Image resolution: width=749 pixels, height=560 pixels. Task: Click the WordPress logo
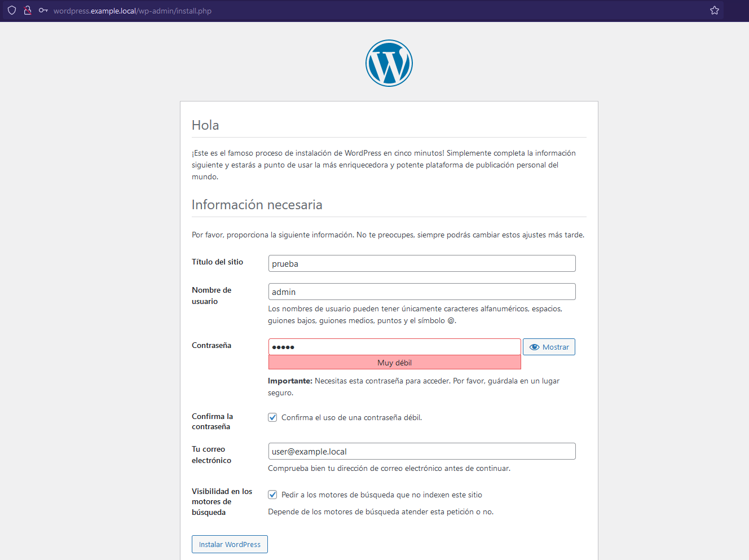click(389, 63)
